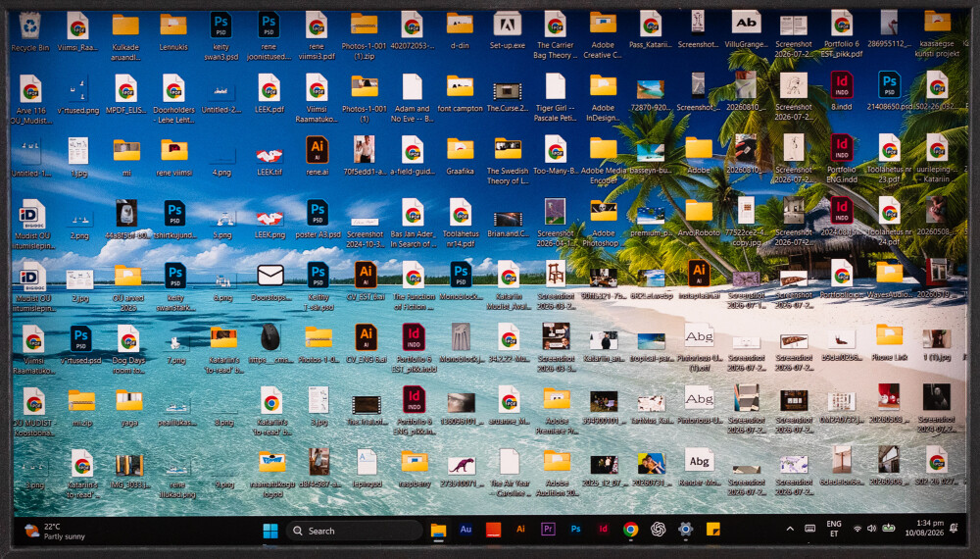
Task: Launch Adobe Premiere Pro from the taskbar
Action: tap(548, 529)
